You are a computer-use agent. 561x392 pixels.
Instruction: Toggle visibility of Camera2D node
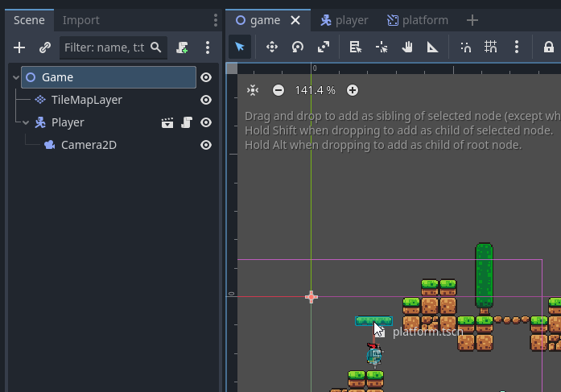coord(206,145)
